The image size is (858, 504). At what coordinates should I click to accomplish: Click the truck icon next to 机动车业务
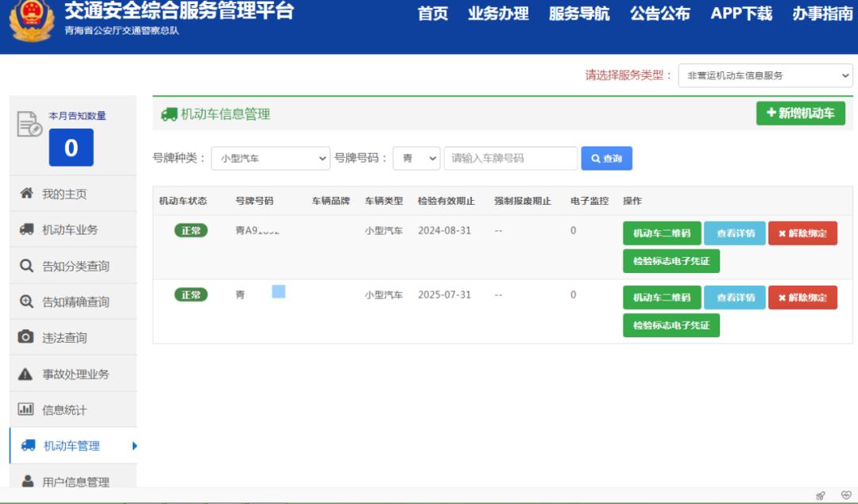click(x=26, y=229)
